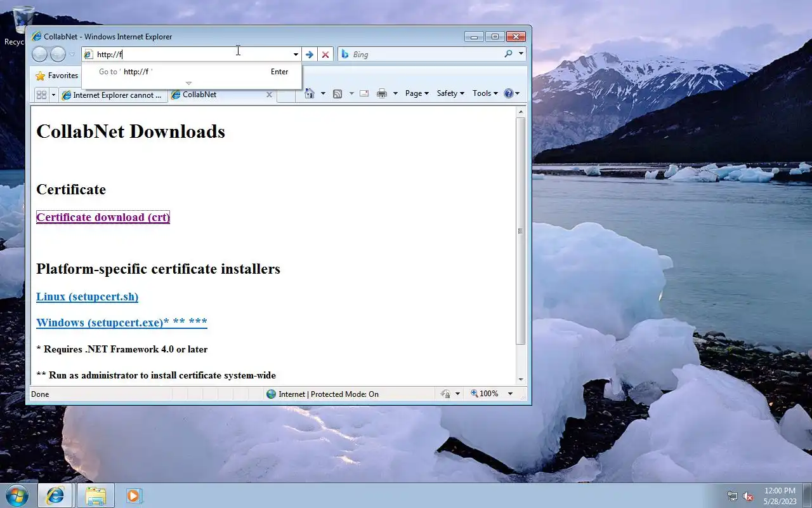Open the Tools menu
Viewport: 812px width, 508px height.
485,93
